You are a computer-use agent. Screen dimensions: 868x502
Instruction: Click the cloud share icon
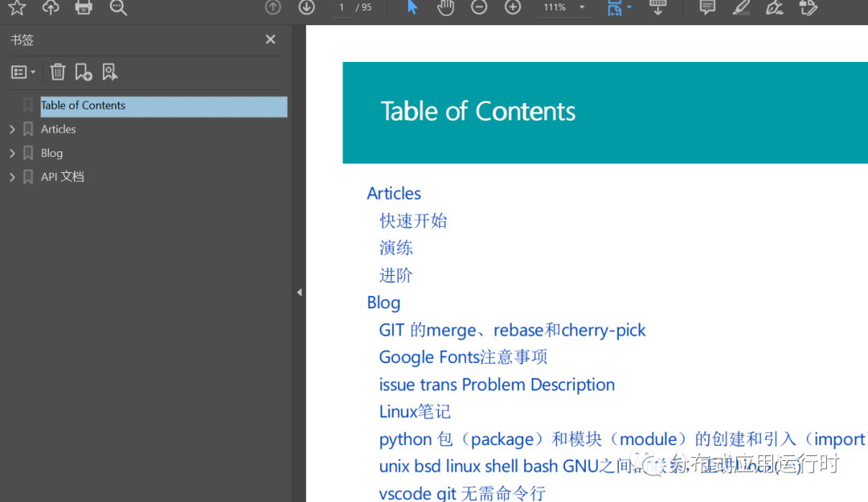pyautogui.click(x=51, y=7)
